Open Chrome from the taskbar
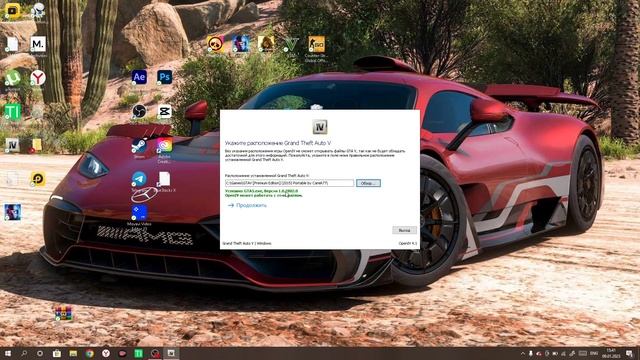Viewport: 640px width, 360px height. pyautogui.click(x=89, y=353)
